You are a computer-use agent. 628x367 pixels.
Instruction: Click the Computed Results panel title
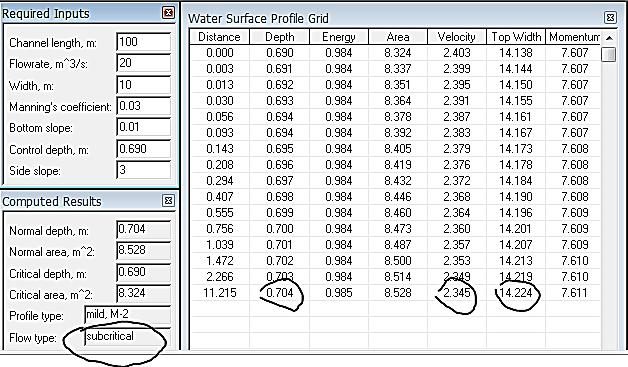[52, 201]
